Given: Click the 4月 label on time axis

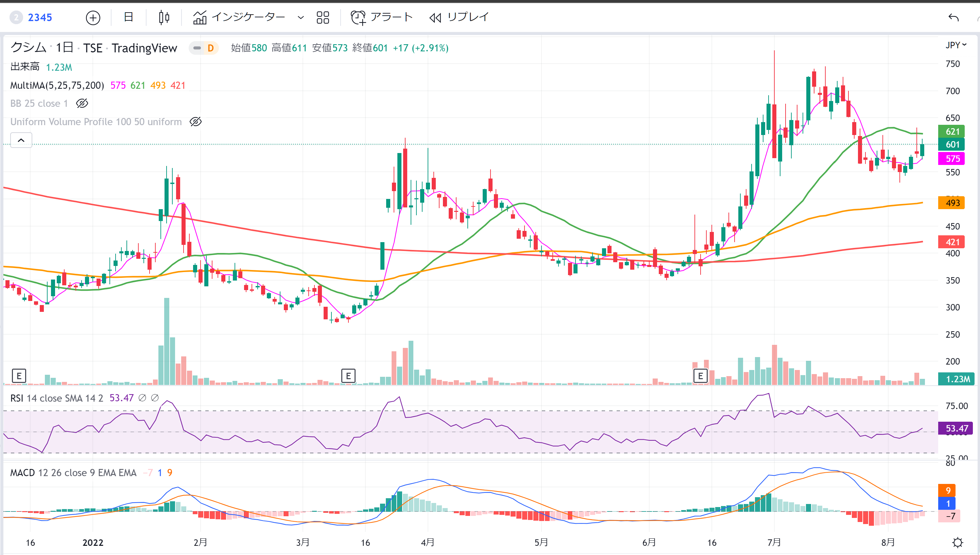Looking at the screenshot, I should [x=428, y=543].
